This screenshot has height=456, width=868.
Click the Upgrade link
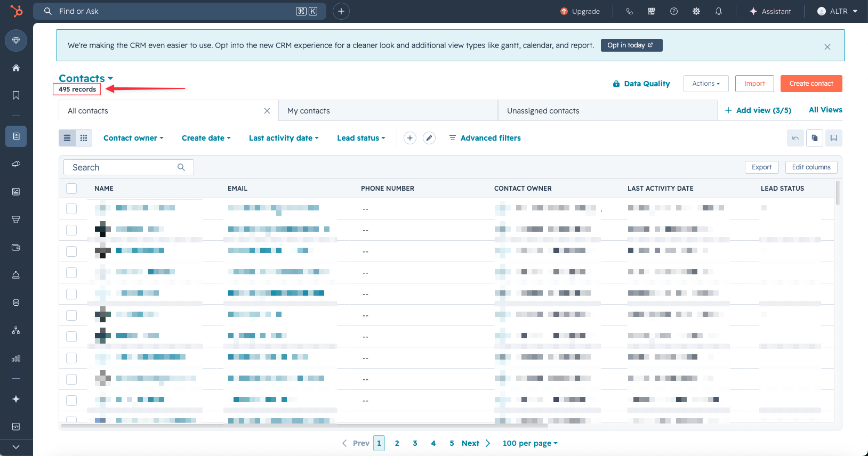580,11
